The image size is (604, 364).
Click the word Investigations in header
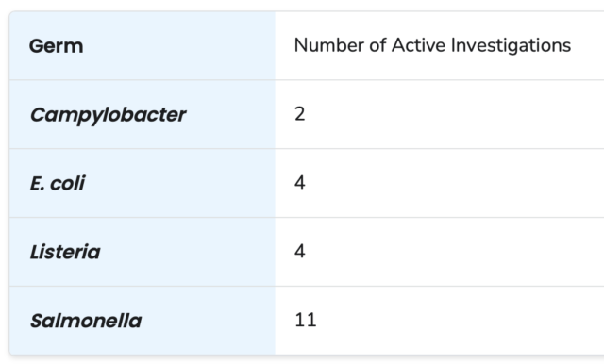click(511, 46)
